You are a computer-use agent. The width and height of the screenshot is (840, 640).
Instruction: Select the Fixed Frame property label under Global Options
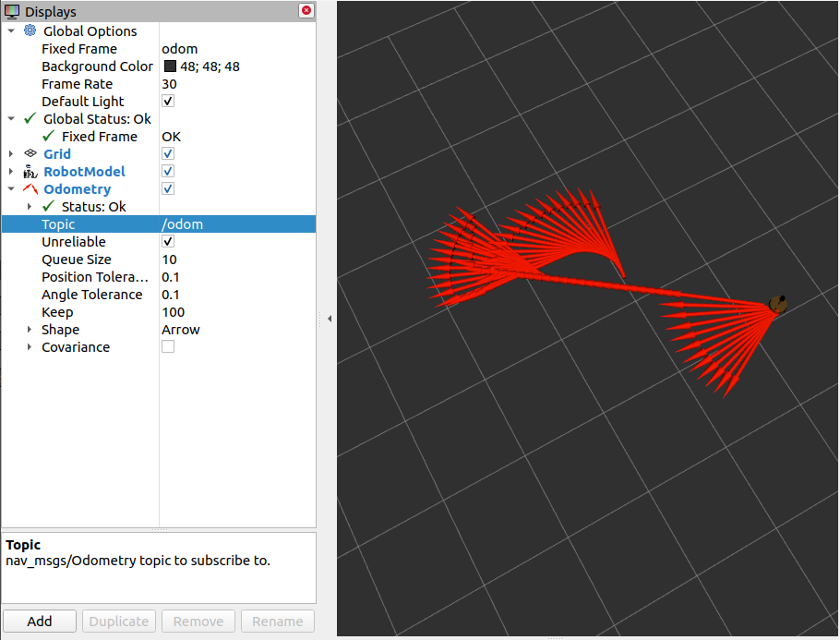[x=79, y=49]
